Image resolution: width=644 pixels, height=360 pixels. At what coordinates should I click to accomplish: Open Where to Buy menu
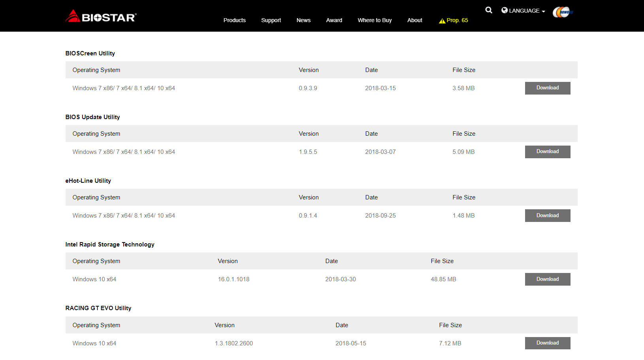click(x=375, y=20)
